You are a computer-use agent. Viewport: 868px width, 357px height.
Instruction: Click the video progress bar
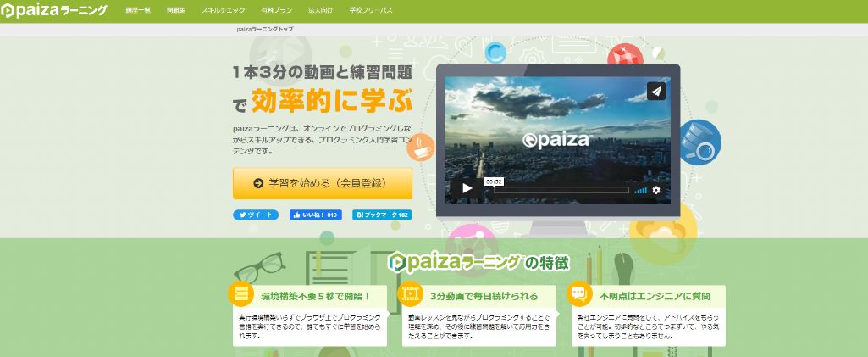point(561,190)
